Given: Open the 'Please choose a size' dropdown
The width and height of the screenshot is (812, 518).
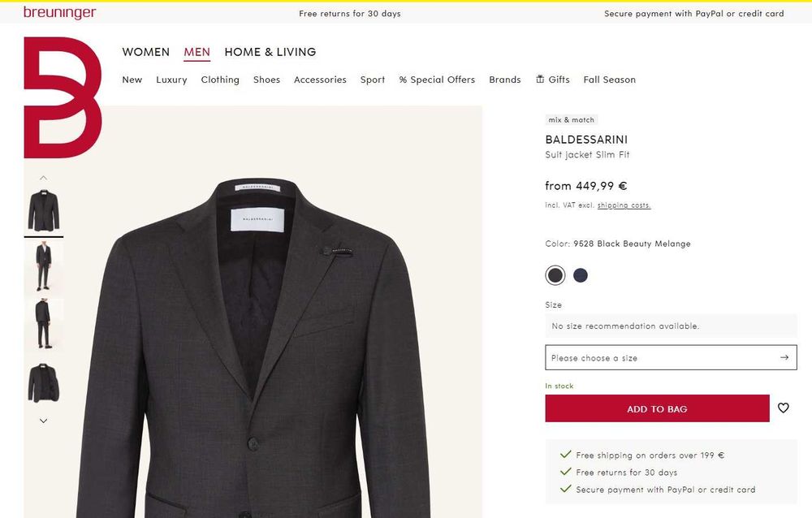Looking at the screenshot, I should 671,357.
